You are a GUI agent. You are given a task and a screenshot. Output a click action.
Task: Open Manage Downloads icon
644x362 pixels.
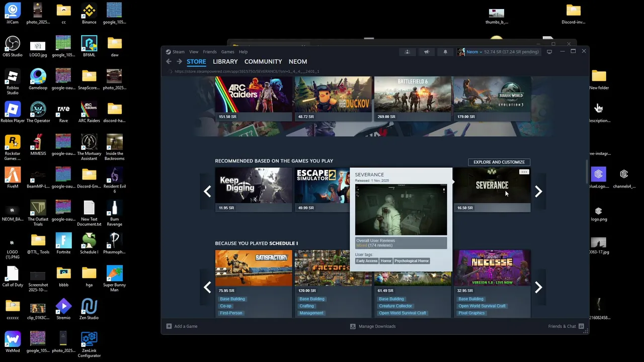click(x=353, y=326)
